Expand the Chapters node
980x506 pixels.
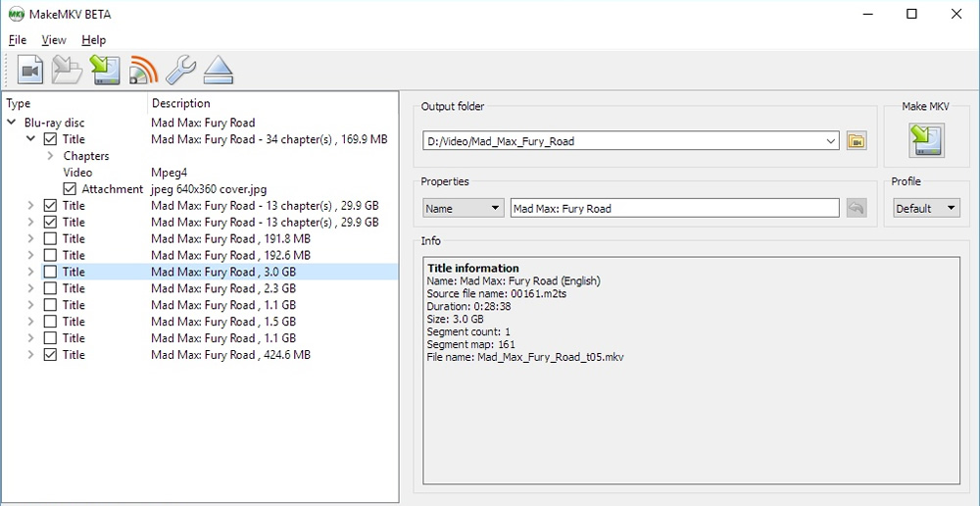pos(50,156)
